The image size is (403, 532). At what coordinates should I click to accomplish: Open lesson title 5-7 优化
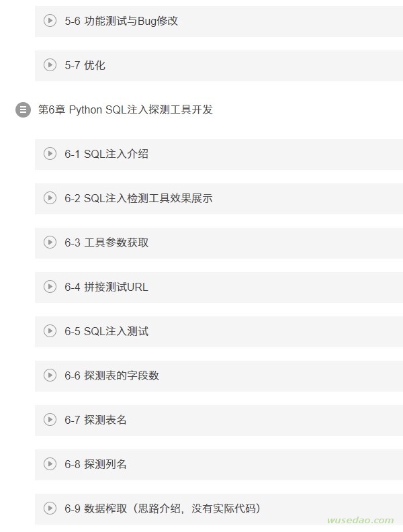pyautogui.click(x=85, y=65)
